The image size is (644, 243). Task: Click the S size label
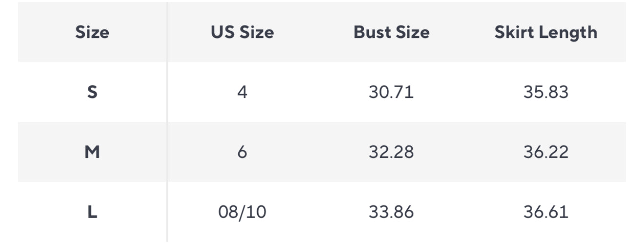coord(92,92)
